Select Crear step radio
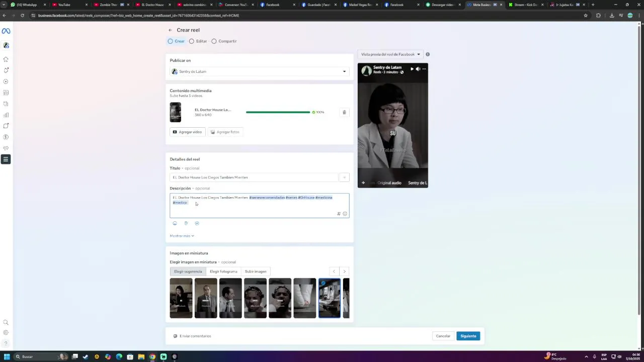 click(x=170, y=41)
